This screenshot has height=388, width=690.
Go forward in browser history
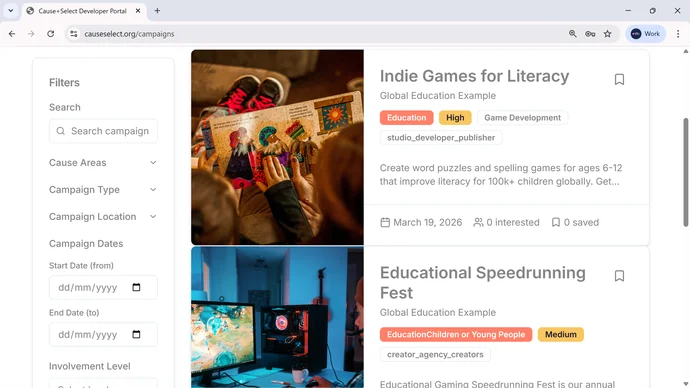31,34
